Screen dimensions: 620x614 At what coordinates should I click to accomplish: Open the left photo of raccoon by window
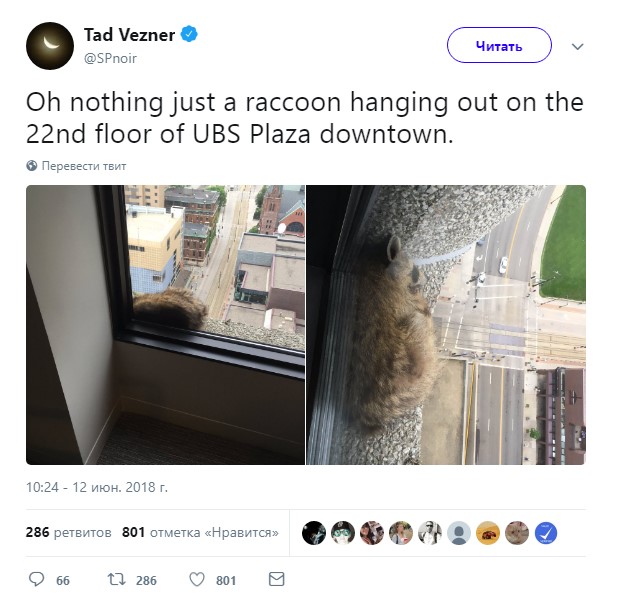[x=165, y=325]
